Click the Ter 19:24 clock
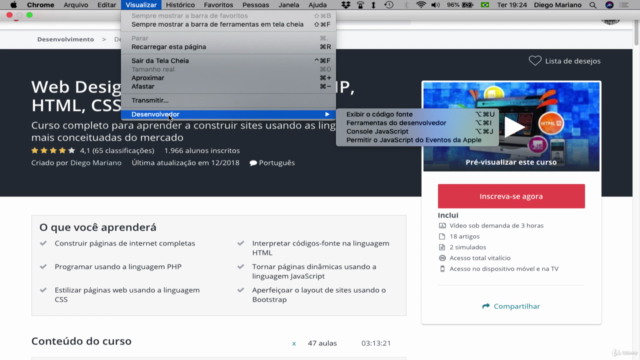This screenshot has width=640, height=360. coord(512,5)
